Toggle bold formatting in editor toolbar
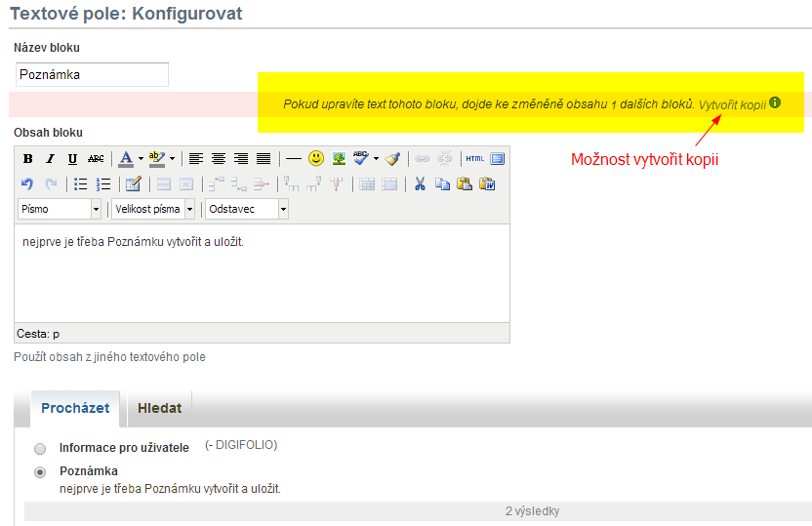The image size is (812, 526). (27, 158)
